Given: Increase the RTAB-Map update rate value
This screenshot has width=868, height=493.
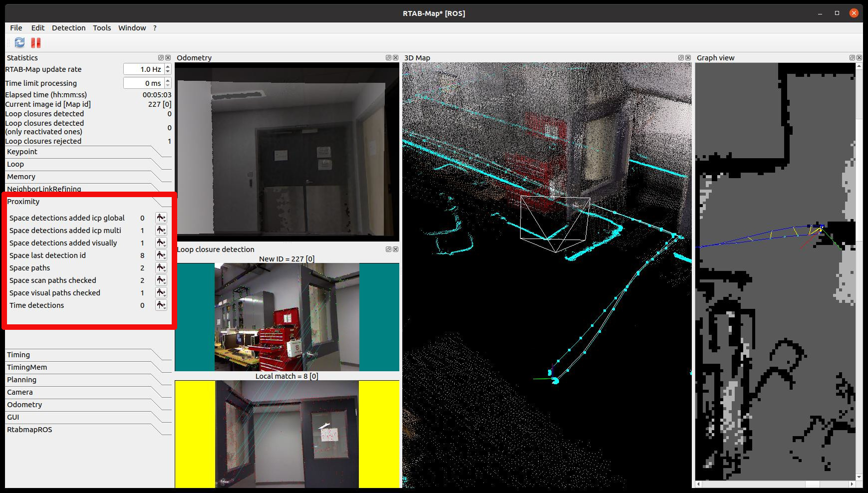Looking at the screenshot, I should 168,67.
